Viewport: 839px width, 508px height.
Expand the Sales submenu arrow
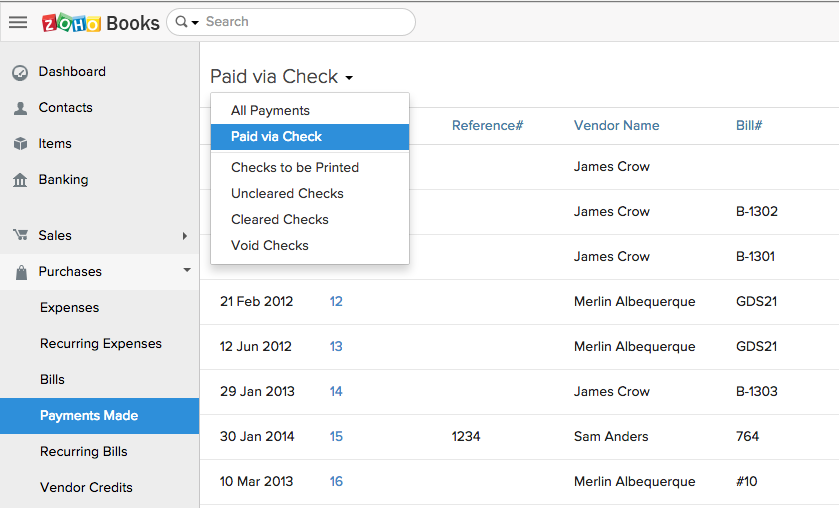coord(185,236)
